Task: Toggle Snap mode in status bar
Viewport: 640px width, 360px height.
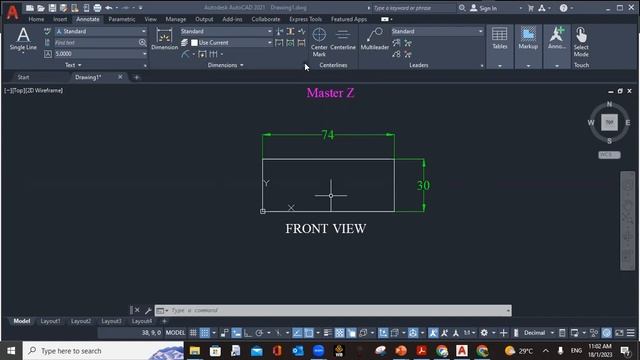Action: (x=204, y=333)
